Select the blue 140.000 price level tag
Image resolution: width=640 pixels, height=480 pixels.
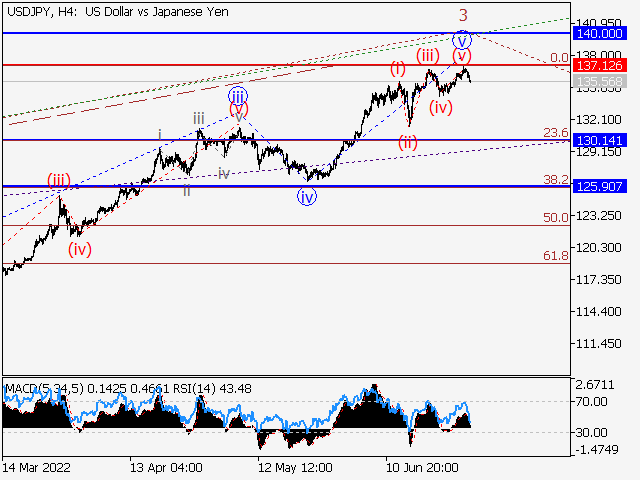tap(600, 33)
